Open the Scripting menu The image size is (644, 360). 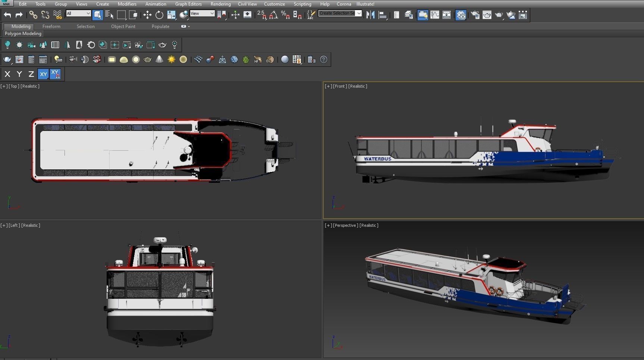pyautogui.click(x=302, y=4)
